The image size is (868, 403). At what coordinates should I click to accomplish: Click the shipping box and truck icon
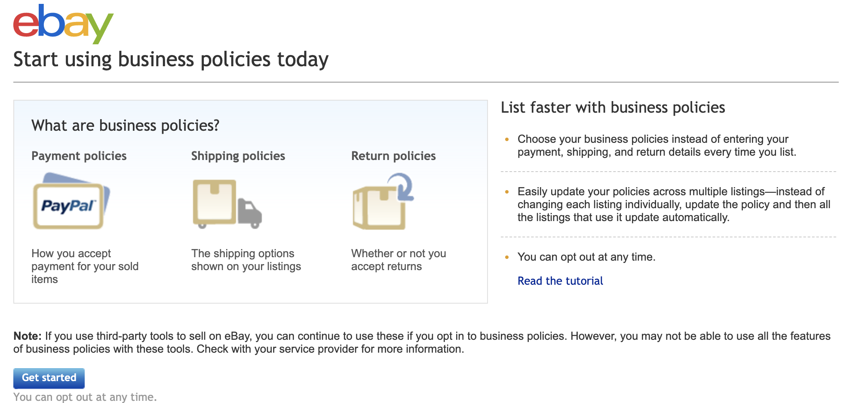(x=227, y=204)
